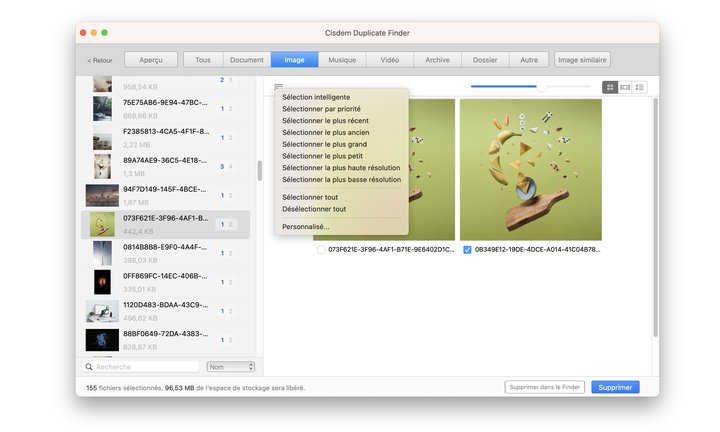Switch to detailed list view
Screen dimensions: 720x432
(x=640, y=87)
